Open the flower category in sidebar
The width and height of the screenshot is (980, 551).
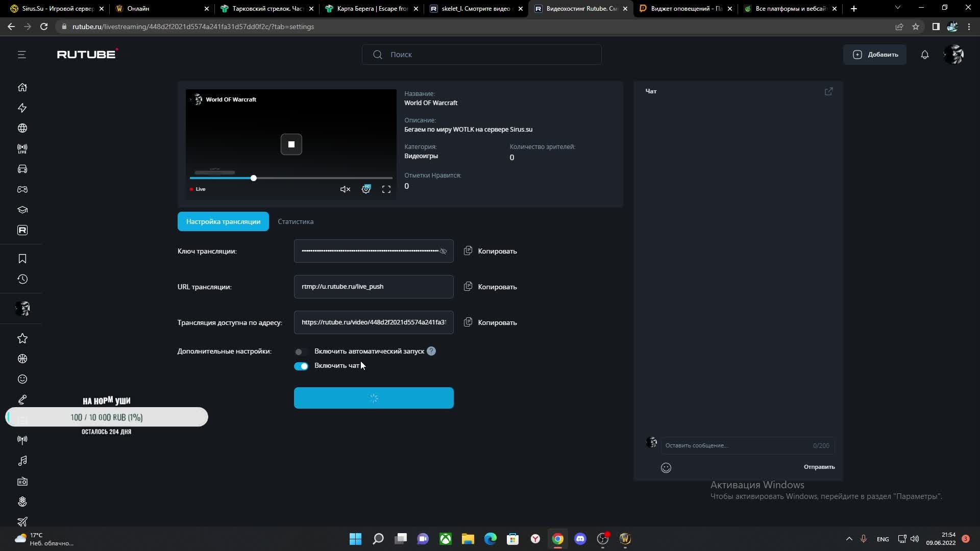22,502
